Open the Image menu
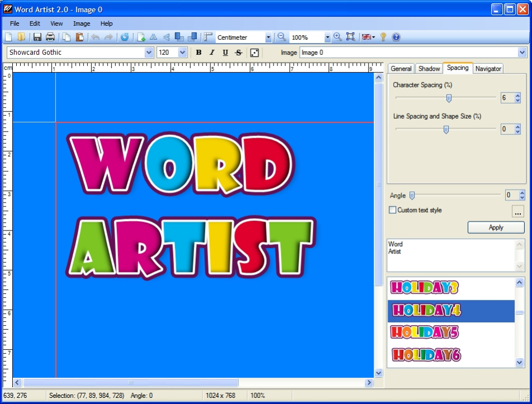 tap(82, 24)
